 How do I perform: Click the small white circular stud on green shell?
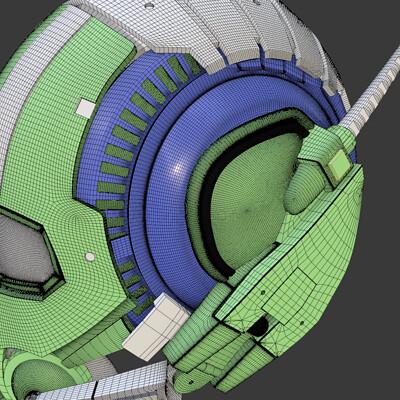[90, 257]
